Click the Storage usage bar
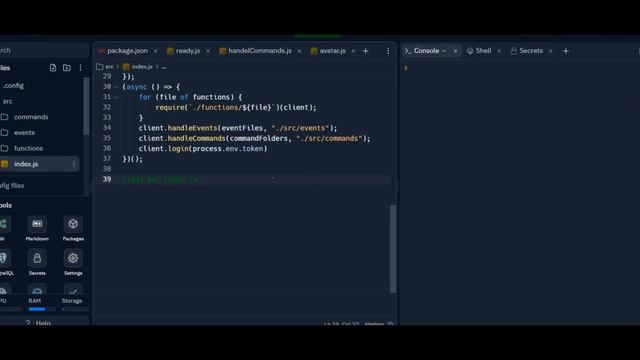 pyautogui.click(x=75, y=309)
